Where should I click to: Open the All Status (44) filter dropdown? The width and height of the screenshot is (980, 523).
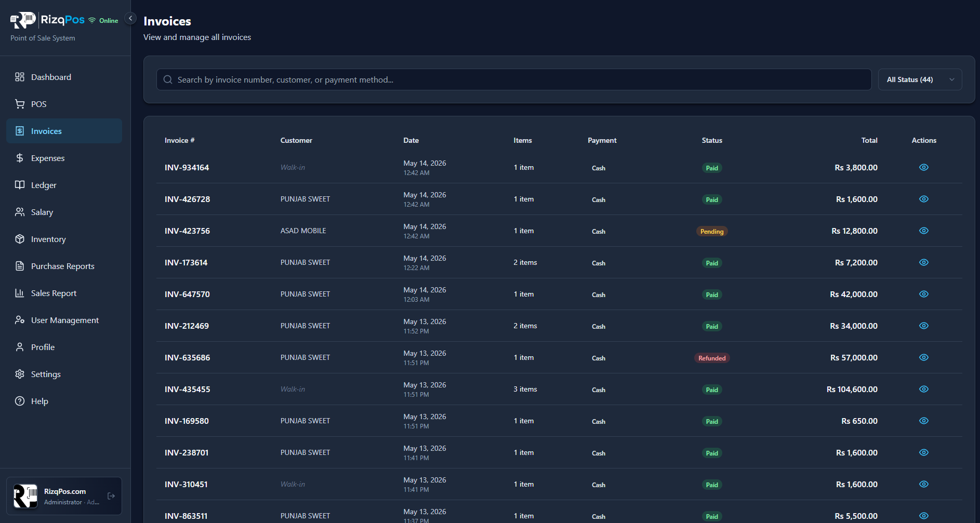tap(920, 79)
